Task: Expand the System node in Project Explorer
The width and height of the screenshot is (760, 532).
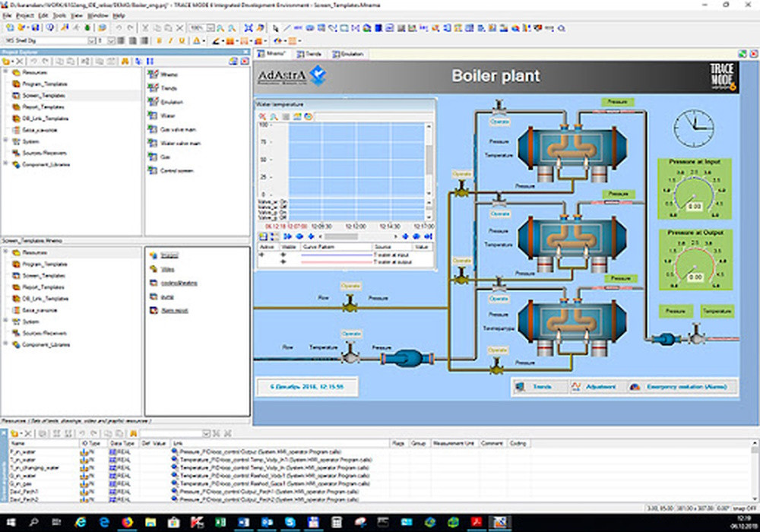Action: pos(5,140)
